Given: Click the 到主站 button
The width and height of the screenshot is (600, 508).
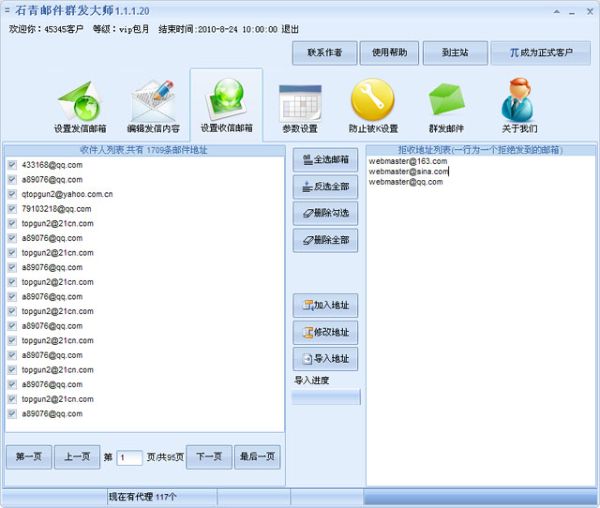Looking at the screenshot, I should click(x=455, y=53).
